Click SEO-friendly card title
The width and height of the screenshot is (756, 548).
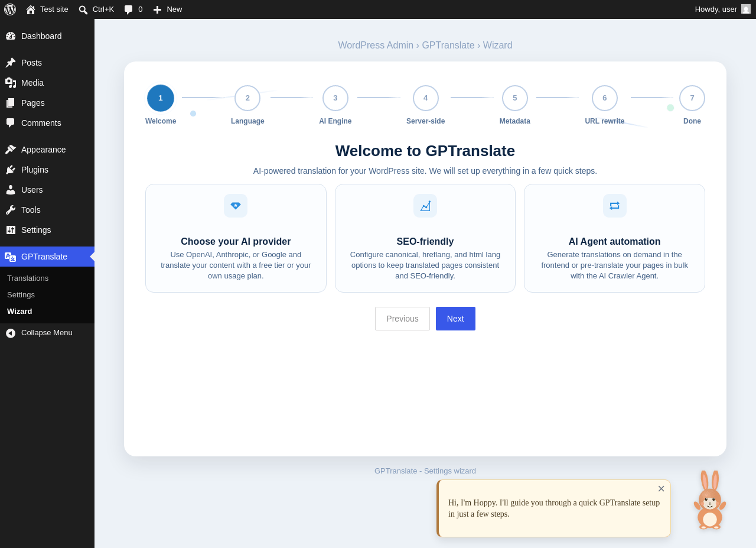tap(425, 242)
